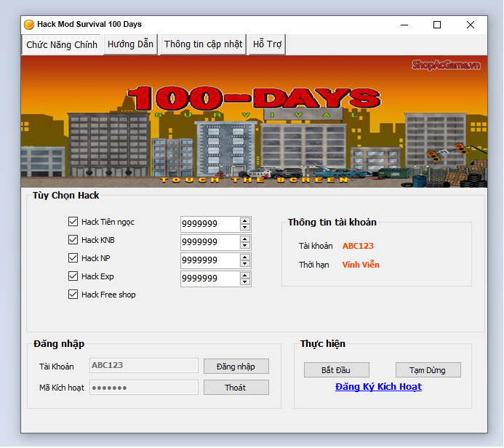Decrease Hack KNB value with down arrow
This screenshot has width=504, height=448.
pos(245,246)
